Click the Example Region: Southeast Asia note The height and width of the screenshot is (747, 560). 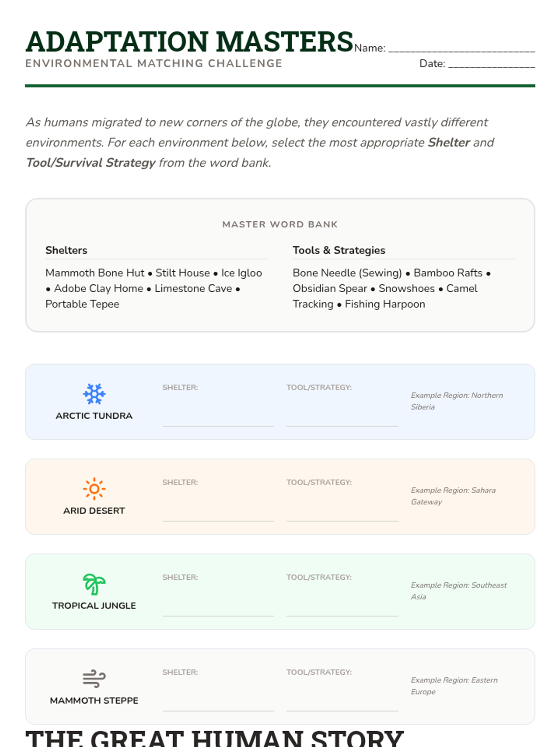458,591
